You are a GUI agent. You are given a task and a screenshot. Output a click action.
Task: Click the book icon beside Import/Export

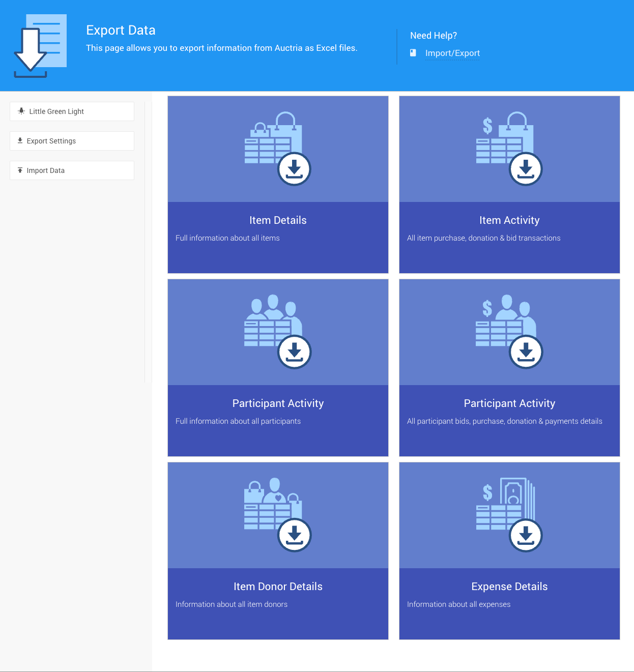tap(413, 53)
